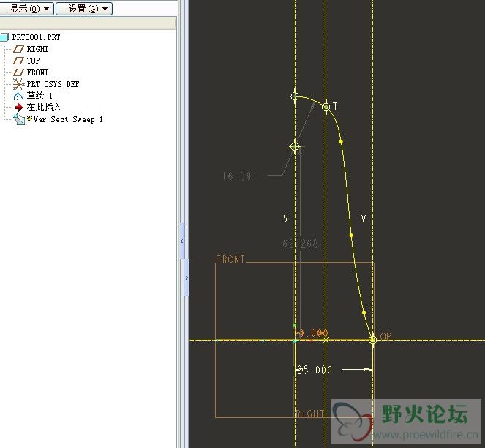This screenshot has height=448, width=485.
Task: Collapse the model tree panel with left arrow
Action: coord(182,241)
